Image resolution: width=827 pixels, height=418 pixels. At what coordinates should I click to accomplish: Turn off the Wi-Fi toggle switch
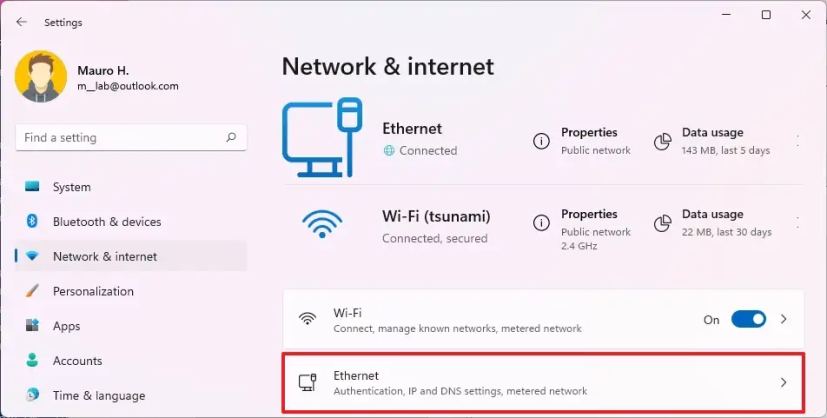(x=748, y=319)
